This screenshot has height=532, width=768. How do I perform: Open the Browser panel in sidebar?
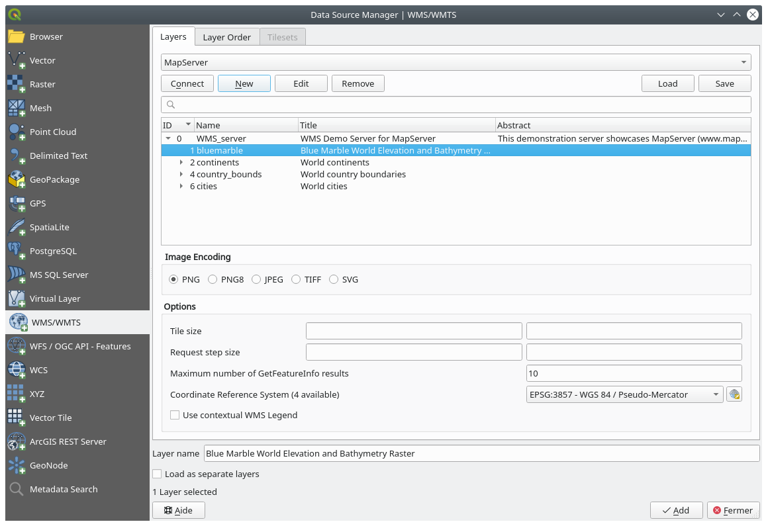click(x=46, y=36)
